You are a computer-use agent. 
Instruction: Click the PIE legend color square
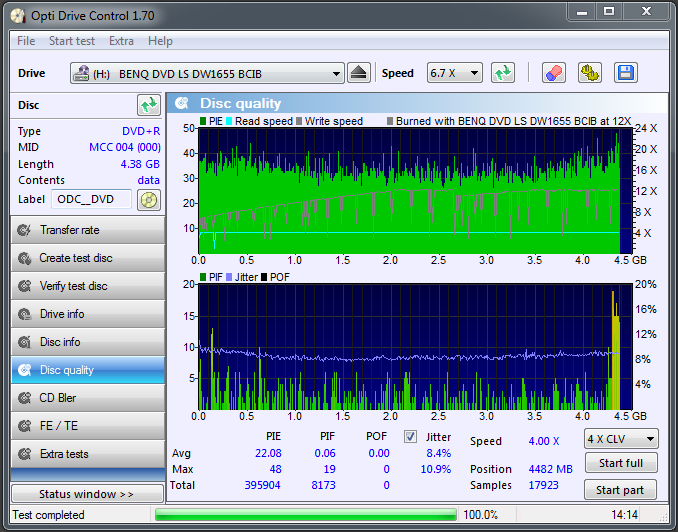(x=203, y=121)
